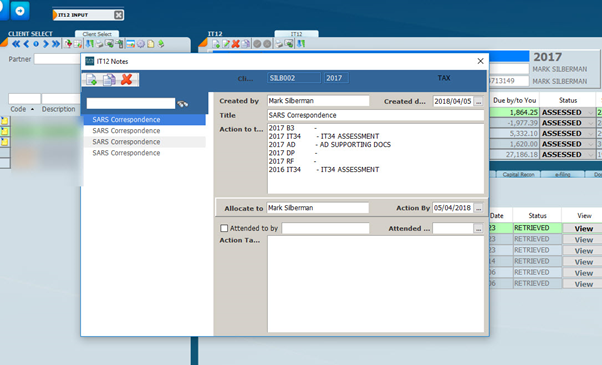Screen dimensions: 602x365
Task: Open the Capital Recon tab
Action: (x=518, y=174)
